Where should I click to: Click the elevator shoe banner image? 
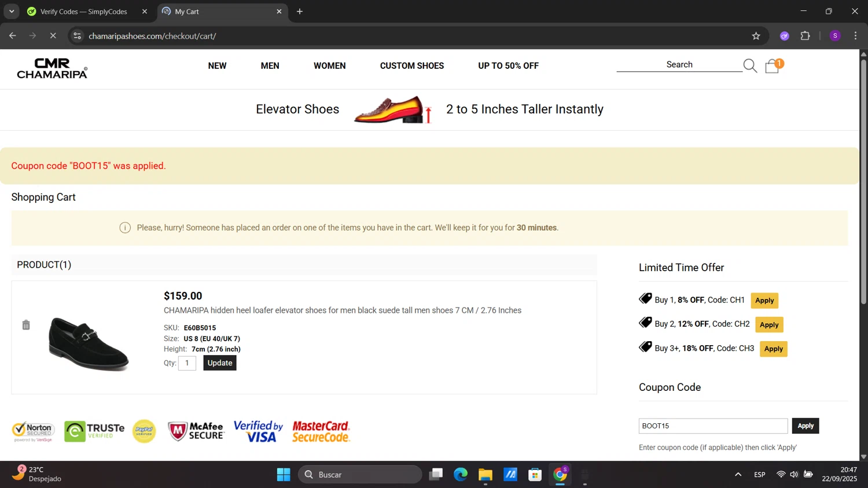pyautogui.click(x=393, y=109)
